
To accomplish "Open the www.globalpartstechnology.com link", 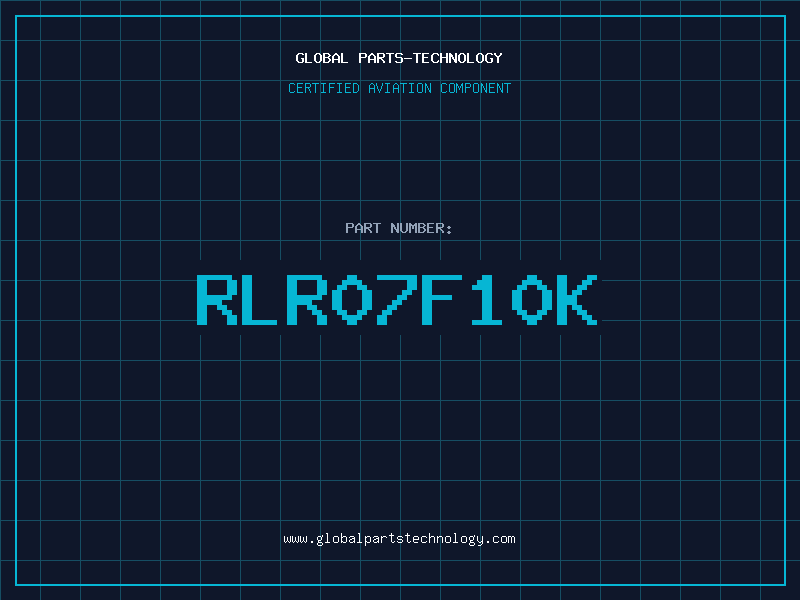I will [x=399, y=539].
